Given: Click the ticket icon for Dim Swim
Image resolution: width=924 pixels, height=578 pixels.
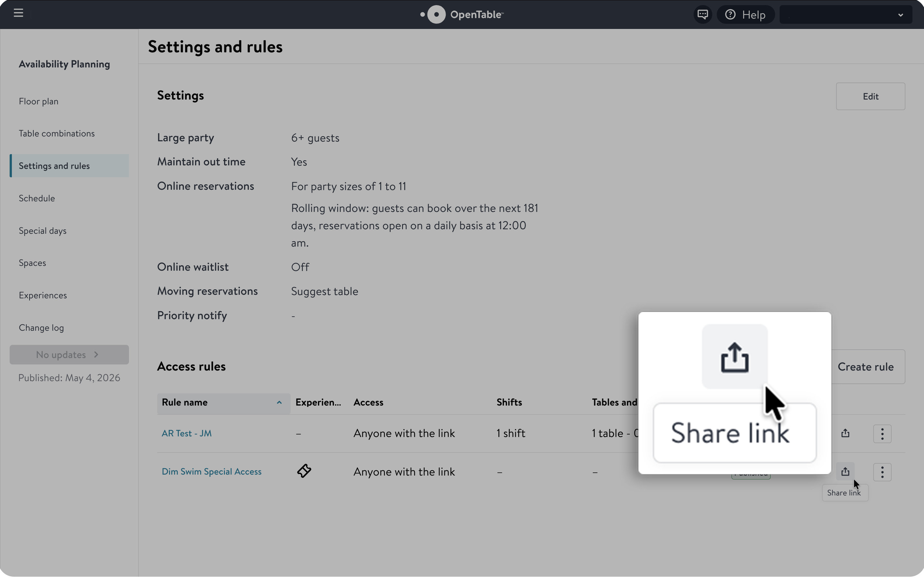Looking at the screenshot, I should click(x=304, y=471).
